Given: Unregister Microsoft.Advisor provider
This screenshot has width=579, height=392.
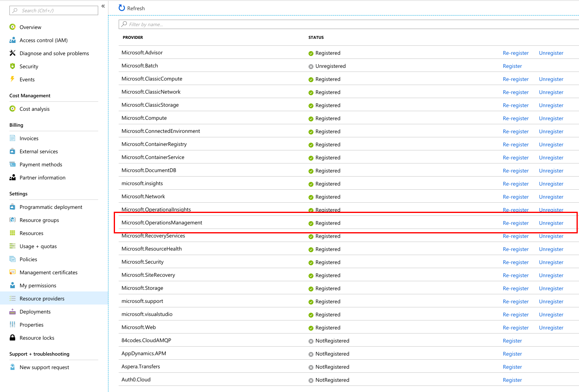Looking at the screenshot, I should (x=551, y=53).
